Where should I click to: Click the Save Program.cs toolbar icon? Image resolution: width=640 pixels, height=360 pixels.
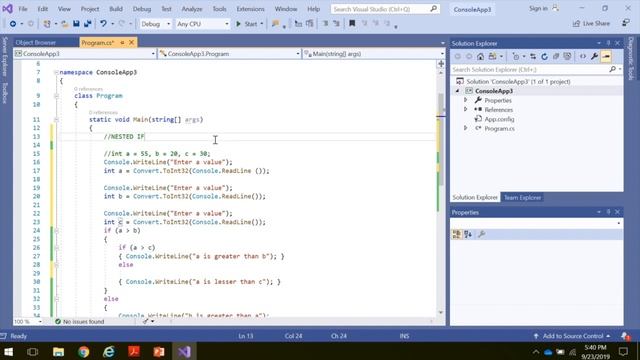76,24
